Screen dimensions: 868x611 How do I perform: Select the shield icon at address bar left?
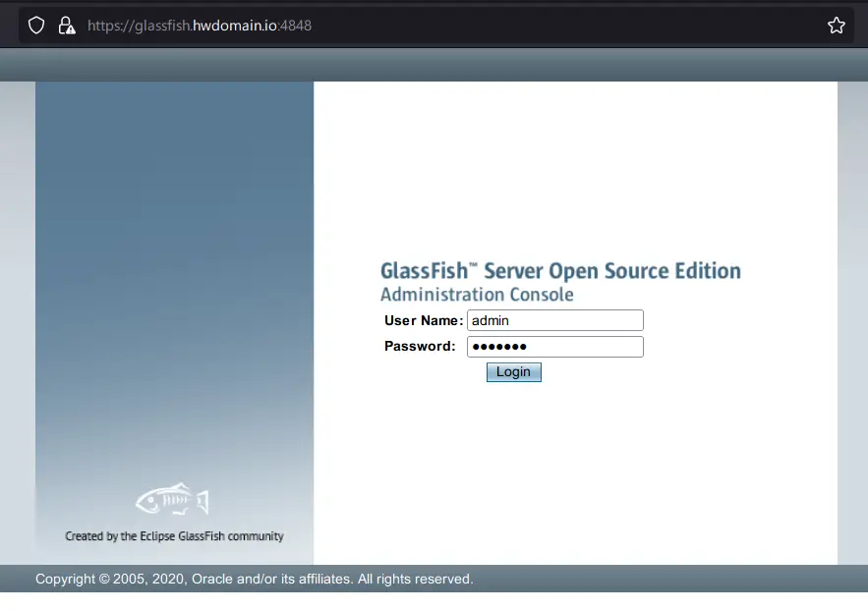click(36, 25)
